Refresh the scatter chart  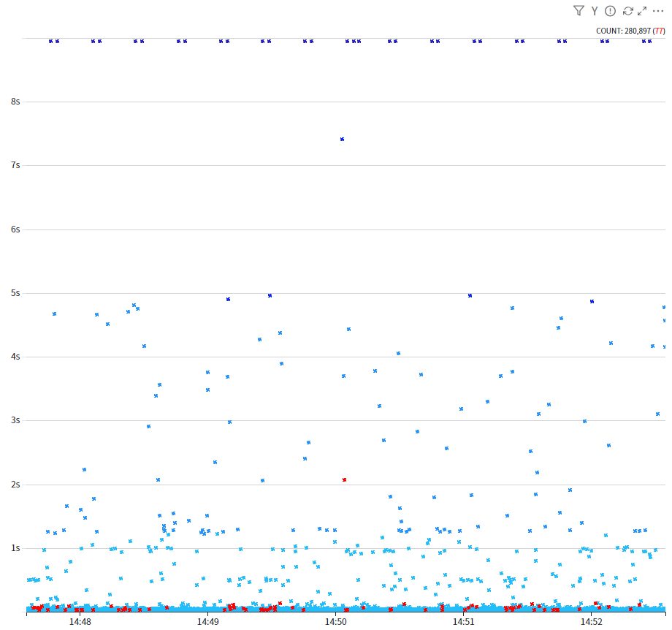[627, 11]
